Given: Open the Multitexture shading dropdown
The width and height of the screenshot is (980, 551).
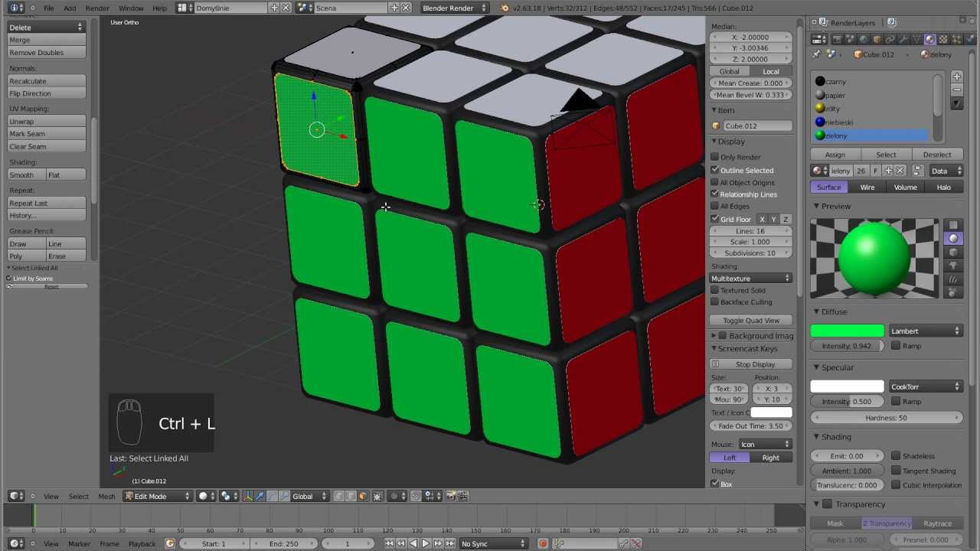Looking at the screenshot, I should tap(750, 278).
